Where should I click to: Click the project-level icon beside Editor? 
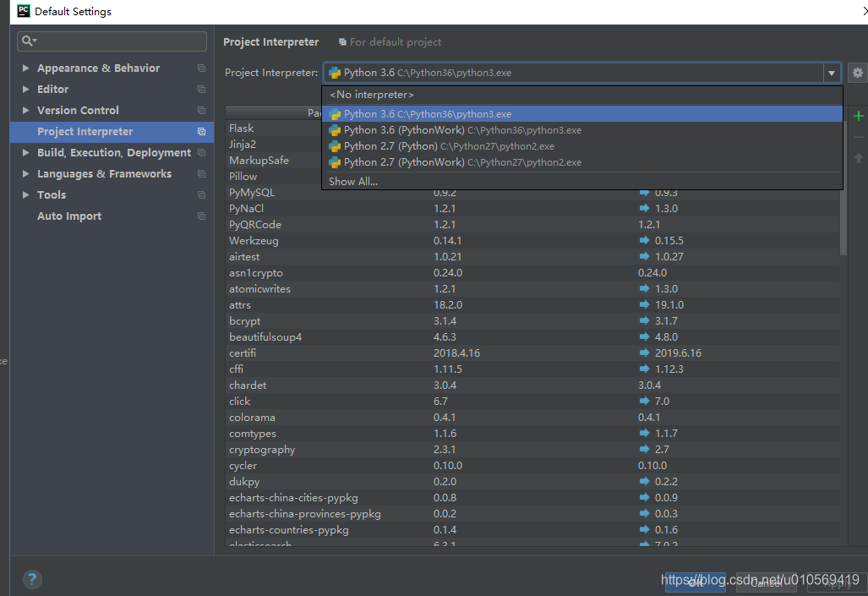pos(201,89)
